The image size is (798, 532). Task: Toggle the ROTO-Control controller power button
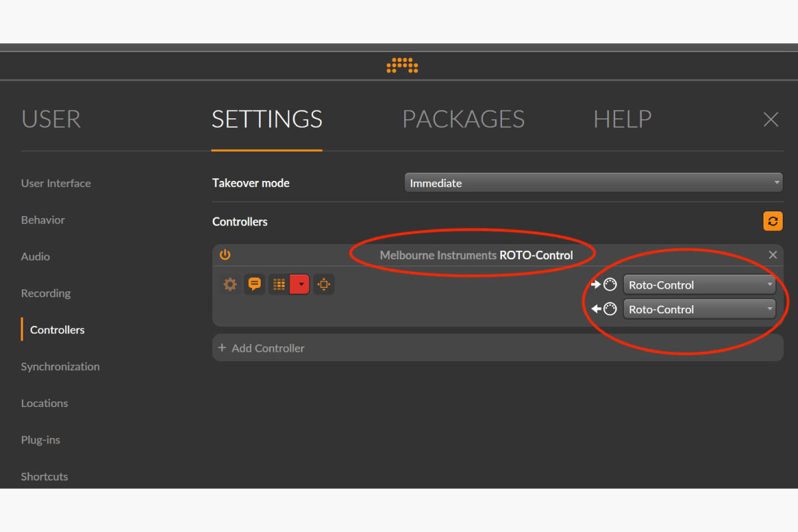coord(225,255)
